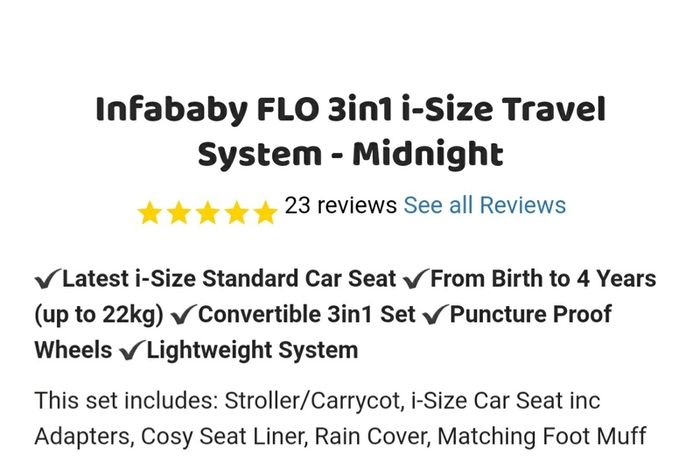
Task: Click the Infababy FLO 3in1 product title
Action: click(x=350, y=132)
